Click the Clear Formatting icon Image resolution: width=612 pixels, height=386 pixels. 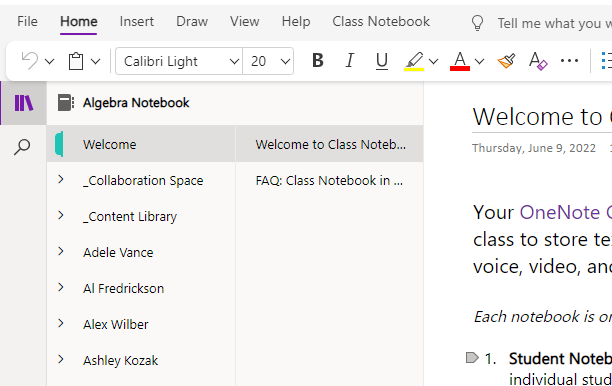click(x=538, y=61)
